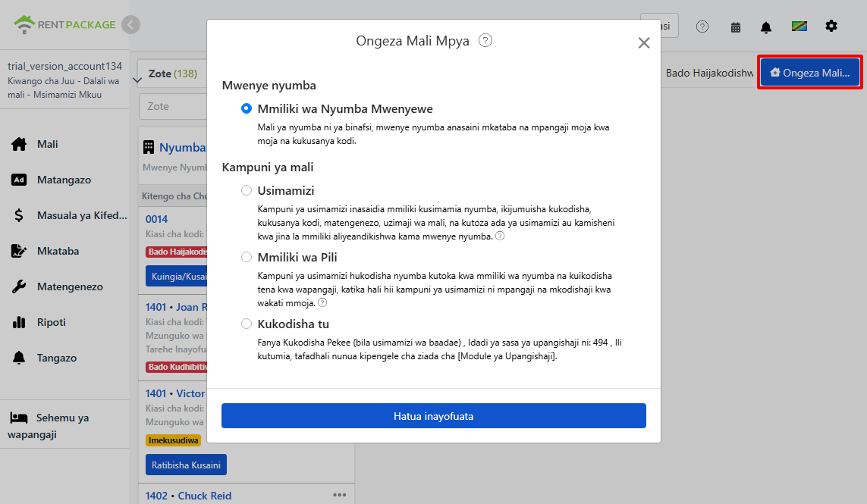Viewport: 867px width, 504px height.
Task: Click the building icon next to Nyumba
Action: [x=149, y=147]
